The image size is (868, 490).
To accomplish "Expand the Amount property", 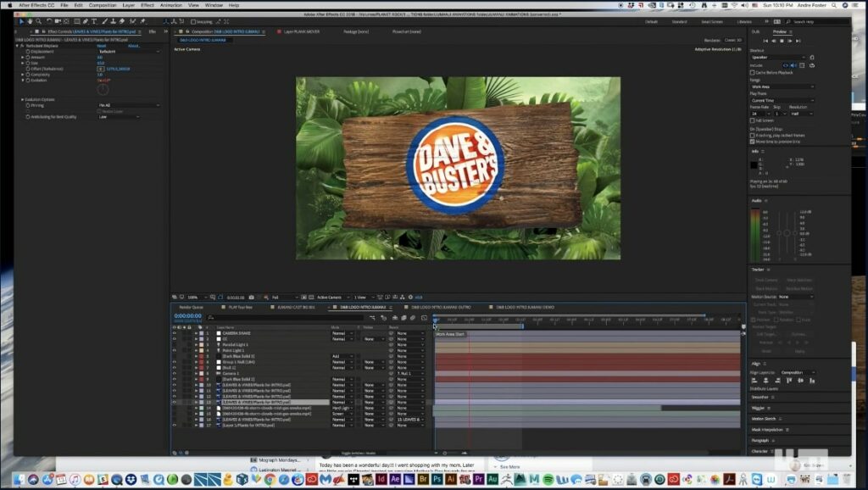I will 23,57.
